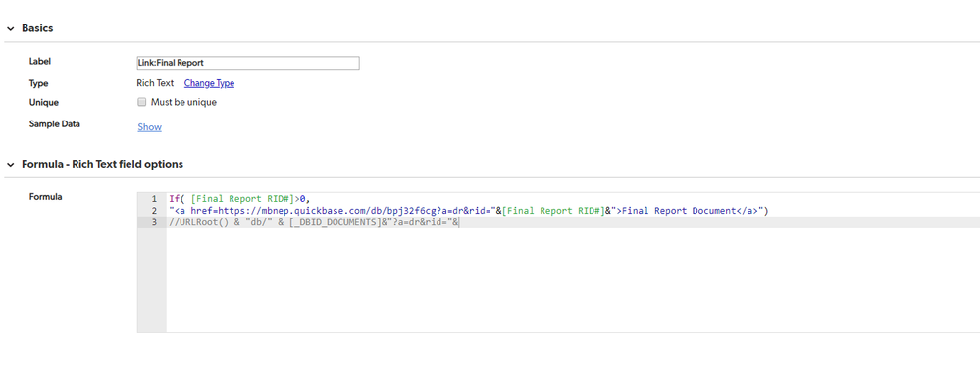The height and width of the screenshot is (388, 980).
Task: Click formula line 1 If statement
Action: (x=239, y=198)
